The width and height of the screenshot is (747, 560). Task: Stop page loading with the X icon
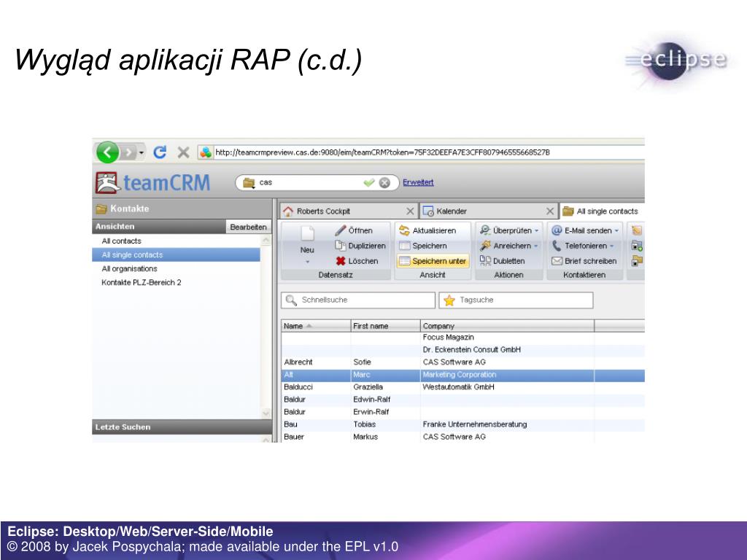(x=183, y=152)
